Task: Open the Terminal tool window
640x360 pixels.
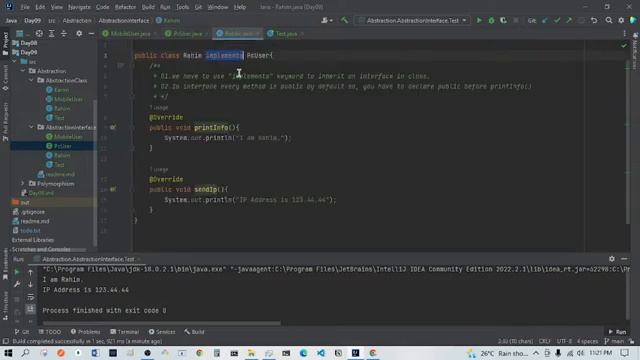Action: tap(125, 332)
